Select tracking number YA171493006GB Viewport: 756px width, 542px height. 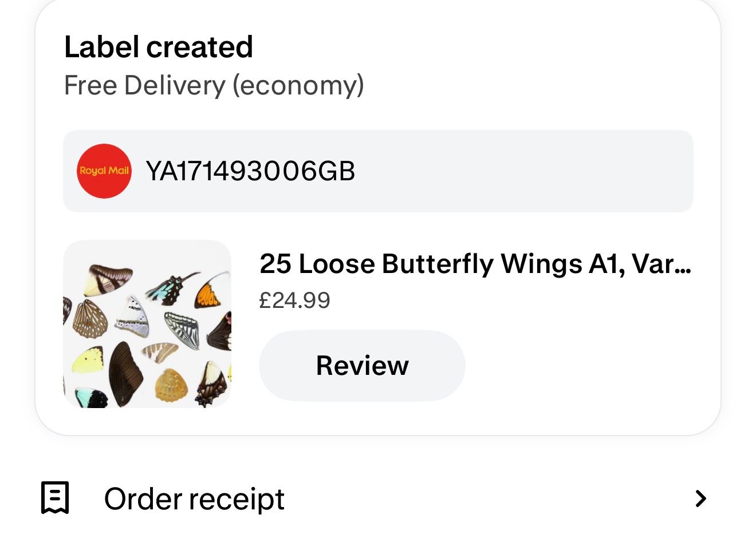tap(250, 171)
